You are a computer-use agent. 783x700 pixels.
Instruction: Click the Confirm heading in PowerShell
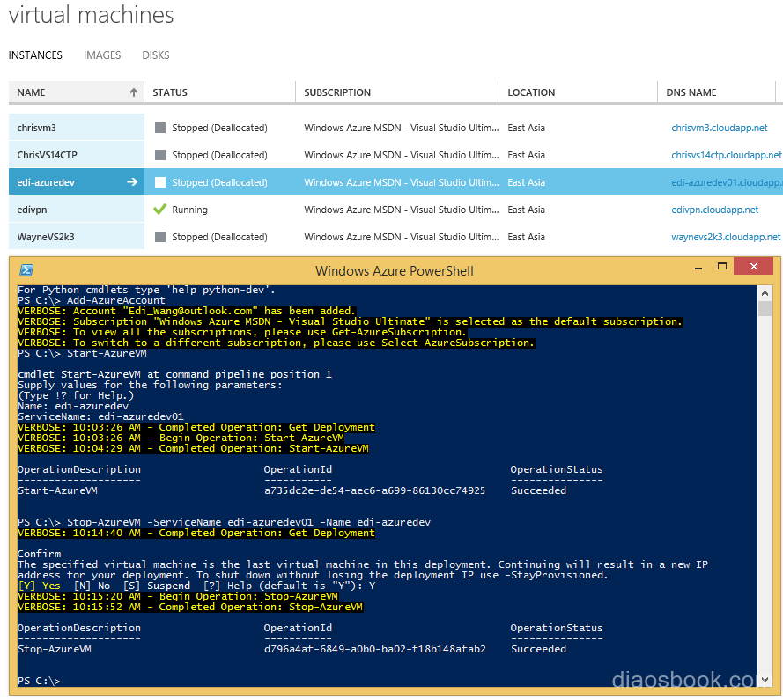click(x=40, y=554)
